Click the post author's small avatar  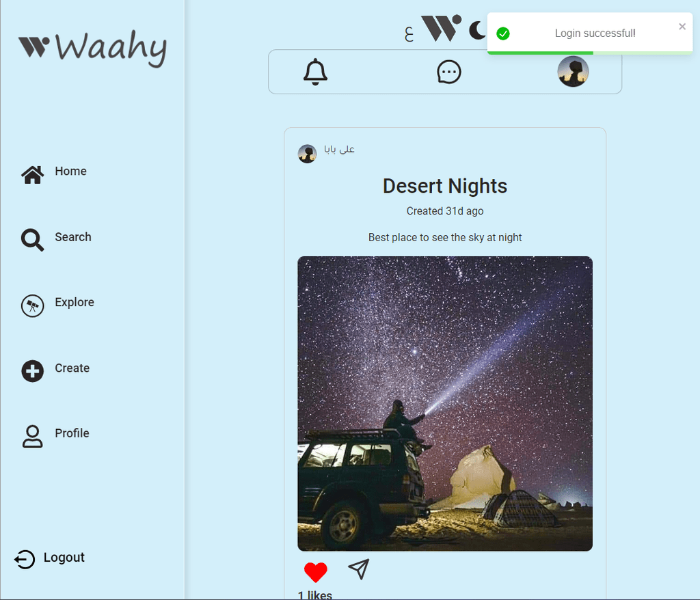pos(307,154)
